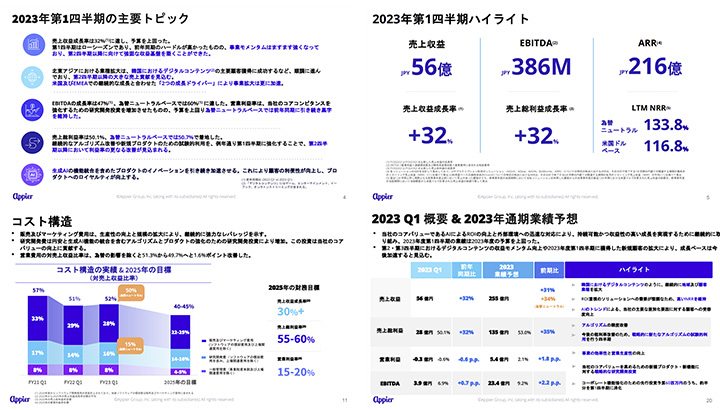
Task: Click the 17% segment of the FY21 Q1 bar
Action: 38,353
